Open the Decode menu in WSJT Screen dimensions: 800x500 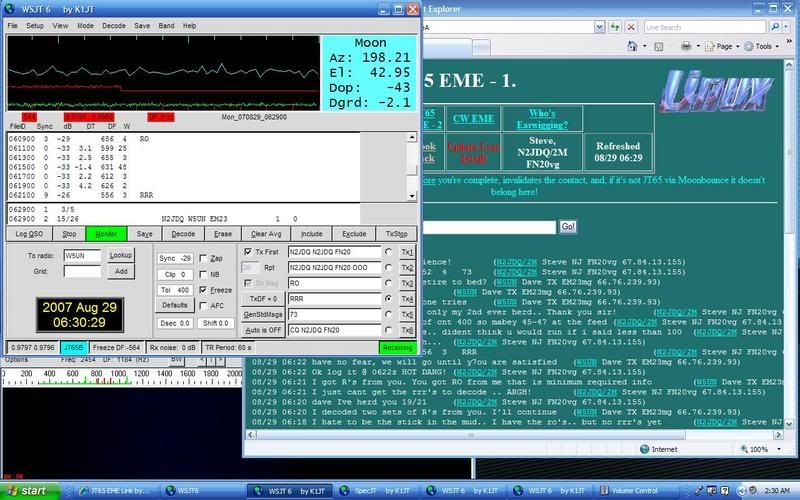coord(114,26)
